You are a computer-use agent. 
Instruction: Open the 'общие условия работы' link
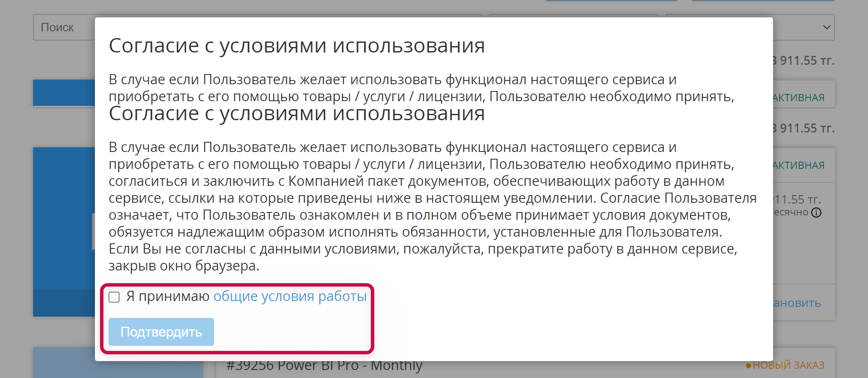[x=290, y=296]
